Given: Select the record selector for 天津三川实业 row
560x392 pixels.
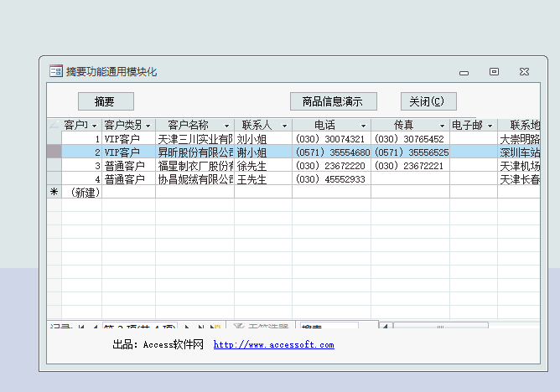Looking at the screenshot, I should coord(54,138).
